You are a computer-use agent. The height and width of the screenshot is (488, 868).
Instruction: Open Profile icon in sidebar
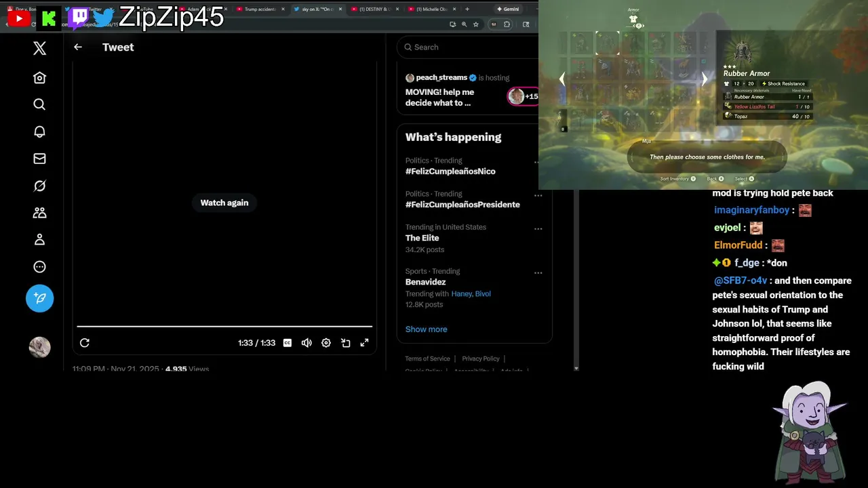coord(39,239)
